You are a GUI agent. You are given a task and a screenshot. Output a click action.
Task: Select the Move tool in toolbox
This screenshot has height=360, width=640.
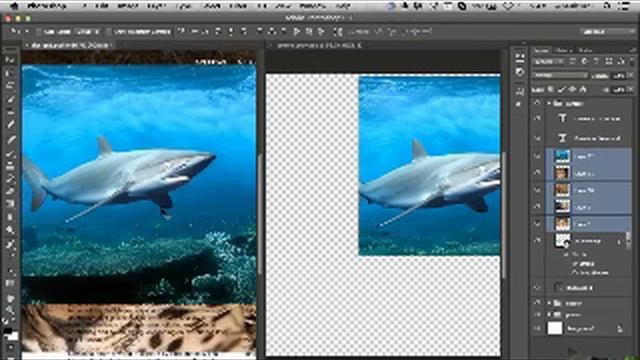10,60
